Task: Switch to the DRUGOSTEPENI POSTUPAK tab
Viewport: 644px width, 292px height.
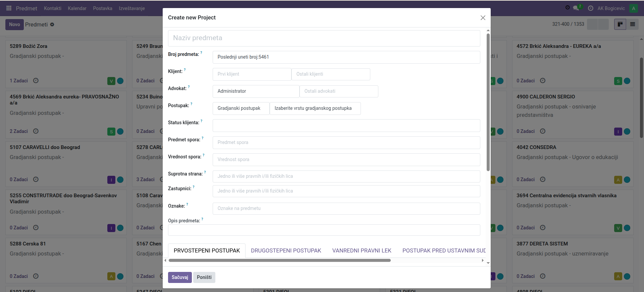Action: coord(286,250)
